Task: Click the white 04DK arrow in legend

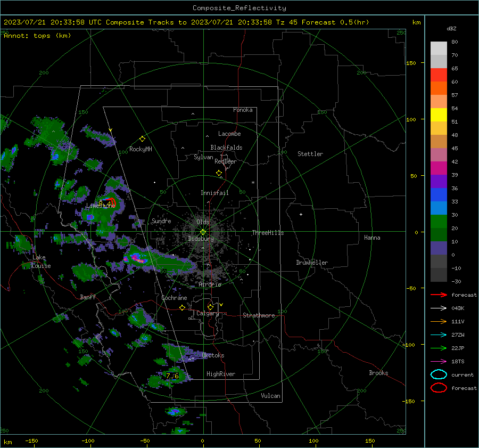Action: point(439,308)
